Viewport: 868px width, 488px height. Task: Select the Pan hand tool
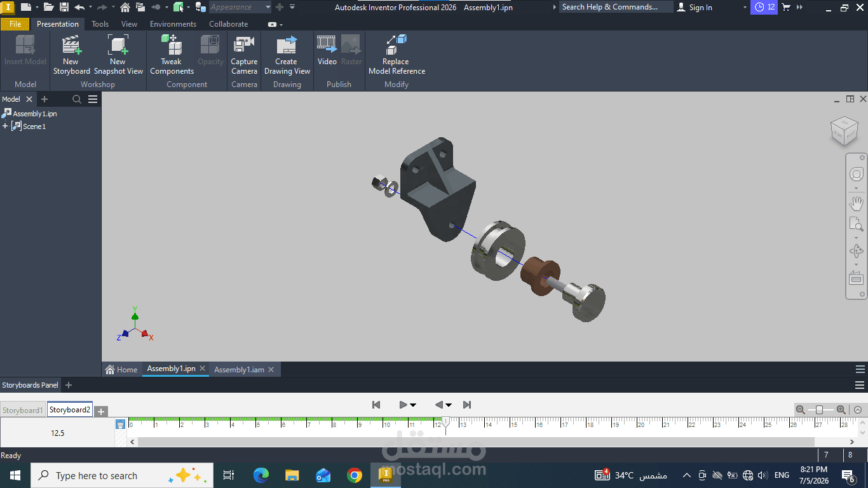[857, 203]
